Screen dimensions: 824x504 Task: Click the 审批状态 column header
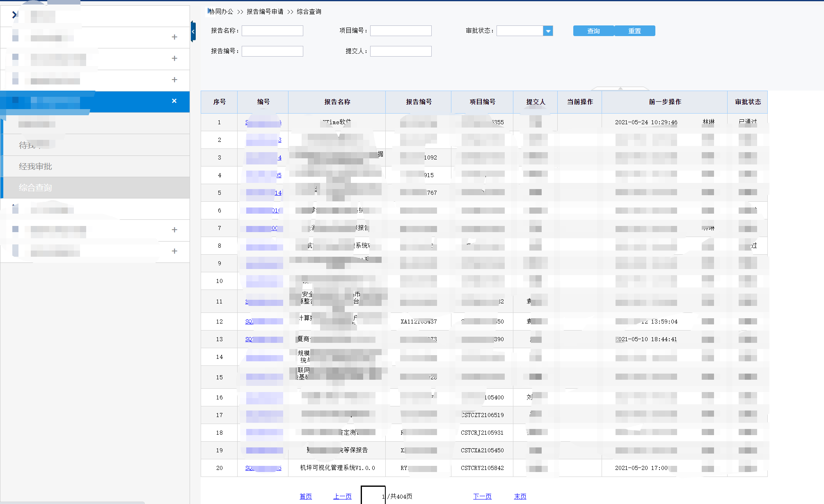pyautogui.click(x=748, y=102)
